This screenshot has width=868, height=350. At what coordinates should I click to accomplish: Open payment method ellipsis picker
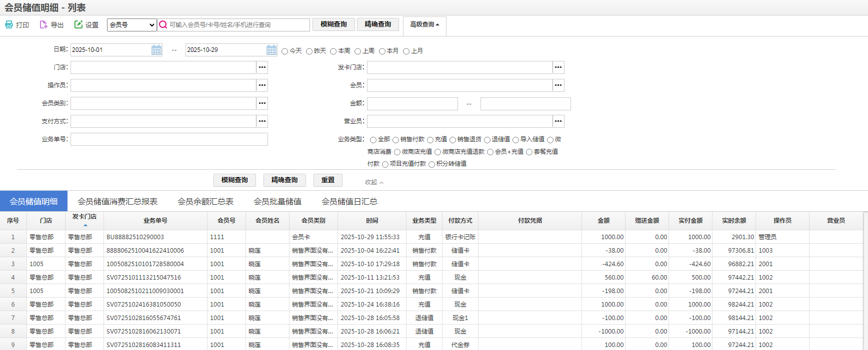click(x=262, y=121)
